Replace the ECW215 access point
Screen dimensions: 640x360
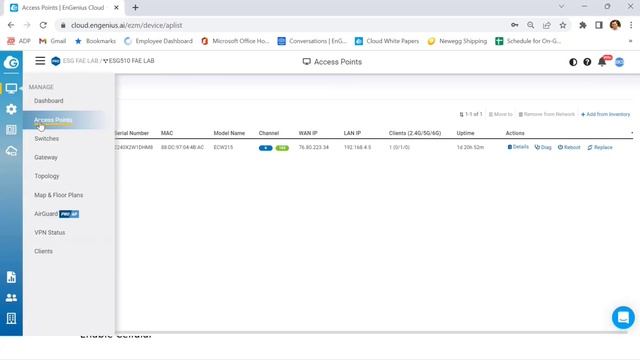(600, 147)
